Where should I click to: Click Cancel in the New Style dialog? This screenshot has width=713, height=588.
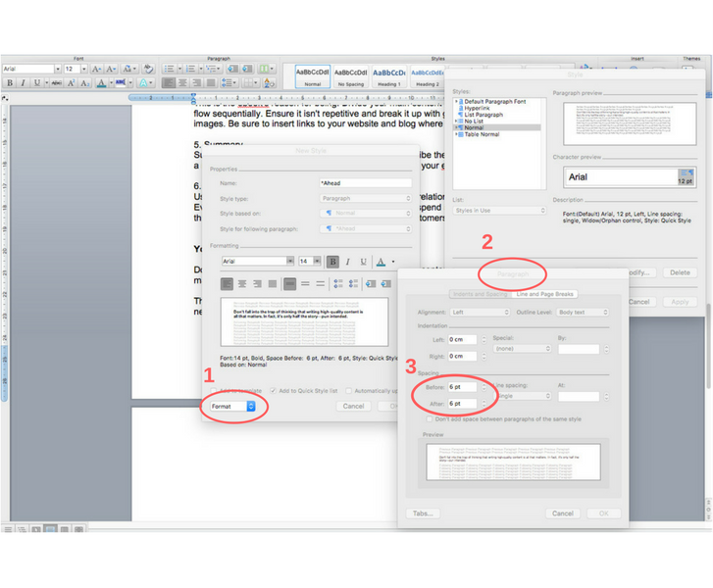click(x=353, y=407)
